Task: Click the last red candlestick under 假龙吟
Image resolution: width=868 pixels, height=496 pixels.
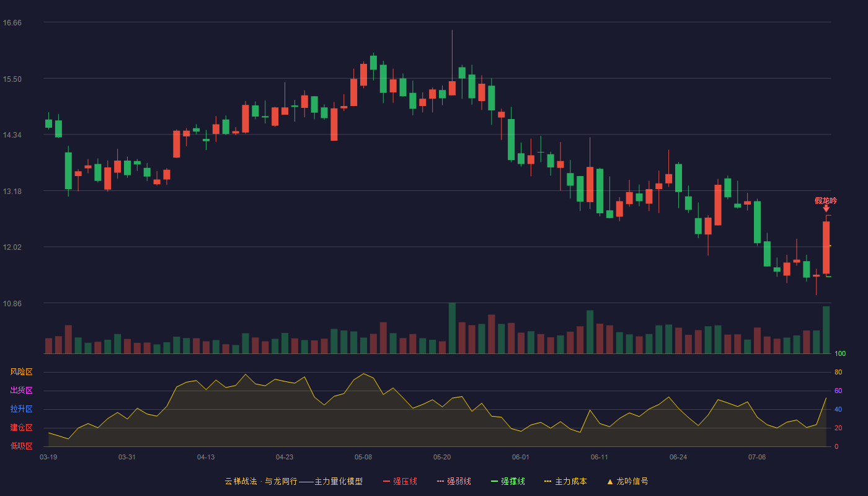Action: pos(826,247)
